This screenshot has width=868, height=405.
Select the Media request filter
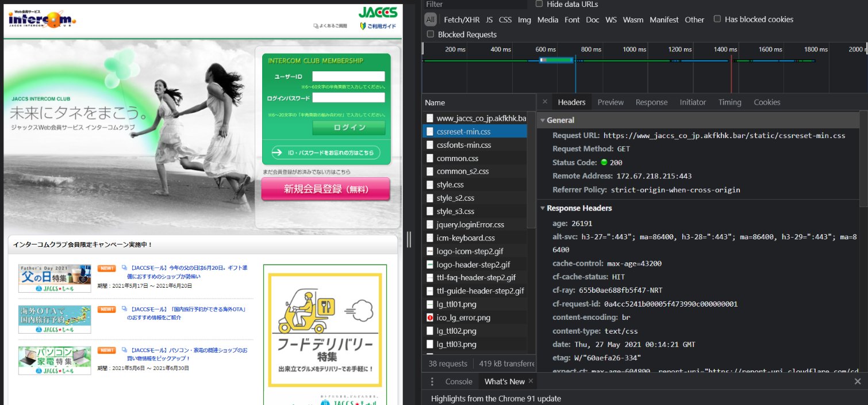click(x=548, y=20)
